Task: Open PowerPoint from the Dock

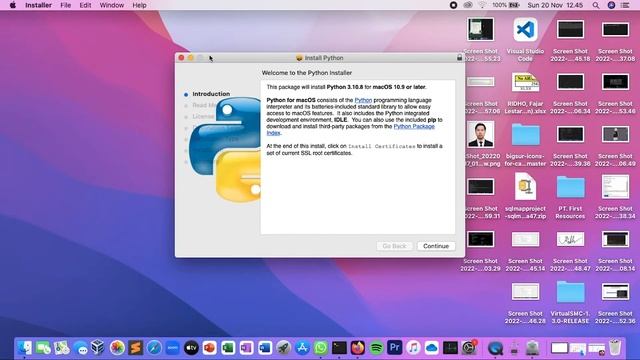Action: (209, 348)
